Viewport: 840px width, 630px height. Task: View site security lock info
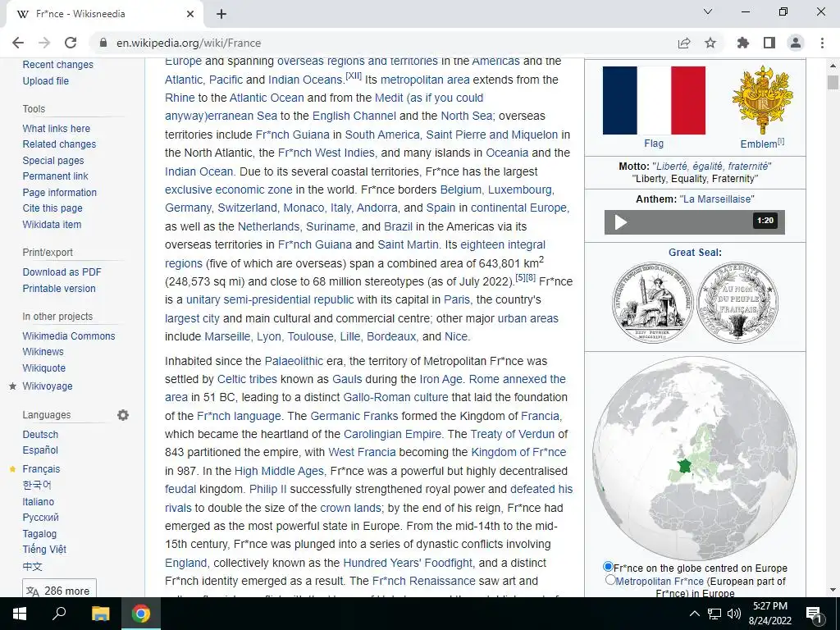103,43
